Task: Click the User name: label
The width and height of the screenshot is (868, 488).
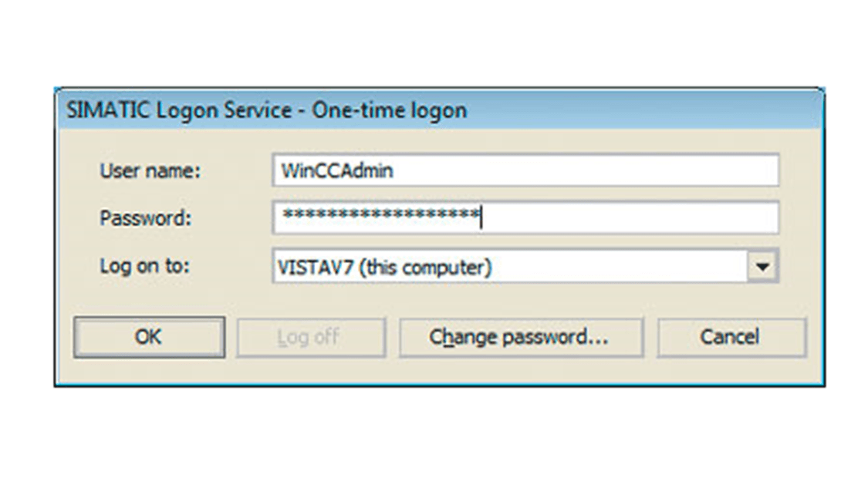Action: (x=150, y=170)
